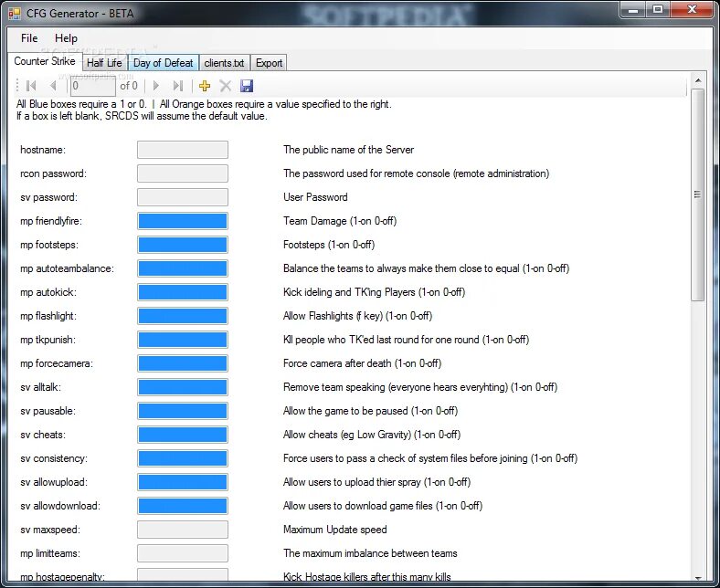Maximize the CFG Generator window

click(x=658, y=10)
